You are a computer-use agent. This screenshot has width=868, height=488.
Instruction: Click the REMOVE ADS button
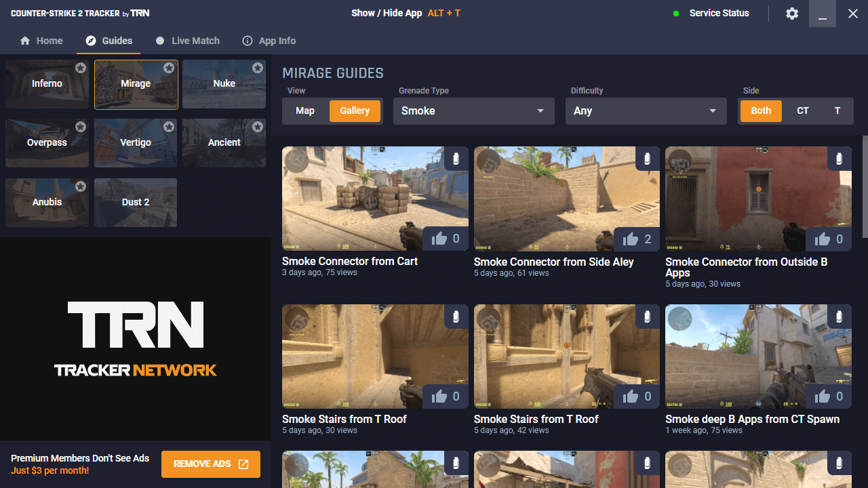coord(211,464)
